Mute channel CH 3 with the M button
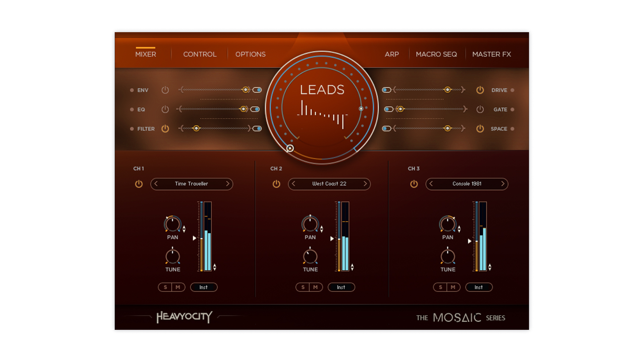Screen dimensions: 644x362 click(x=453, y=287)
